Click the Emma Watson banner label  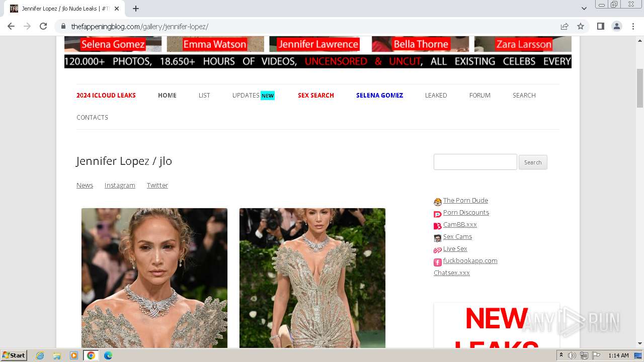pyautogui.click(x=215, y=44)
